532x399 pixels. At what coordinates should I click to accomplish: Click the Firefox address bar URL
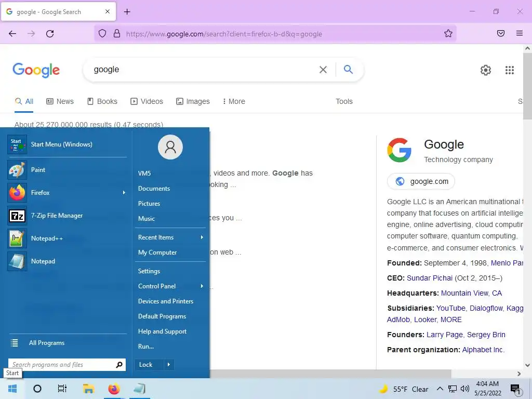pos(224,34)
